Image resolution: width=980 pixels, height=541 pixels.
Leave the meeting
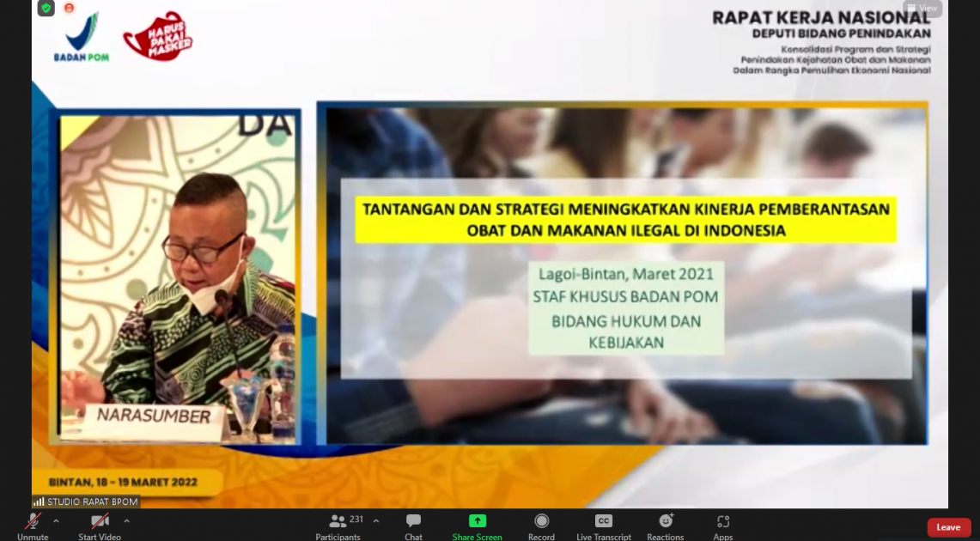coord(948,527)
